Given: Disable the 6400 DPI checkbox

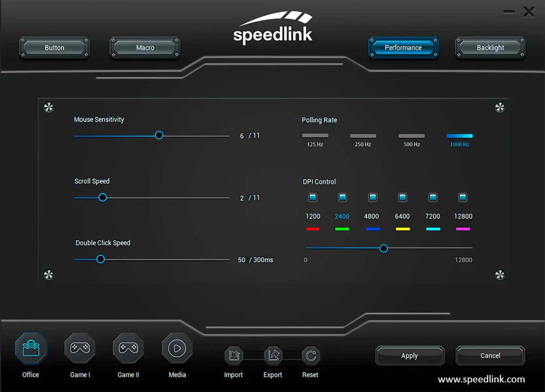Looking at the screenshot, I should point(402,197).
